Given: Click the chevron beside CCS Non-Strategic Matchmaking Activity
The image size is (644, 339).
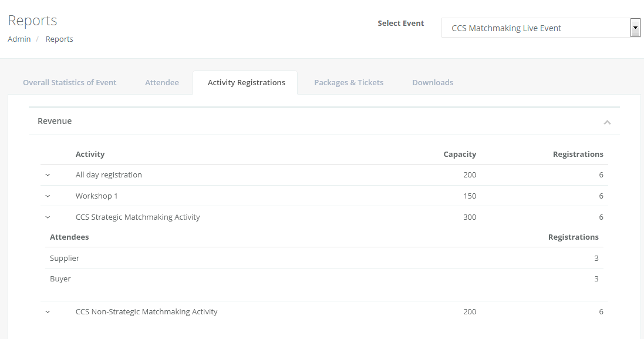Looking at the screenshot, I should coord(48,311).
